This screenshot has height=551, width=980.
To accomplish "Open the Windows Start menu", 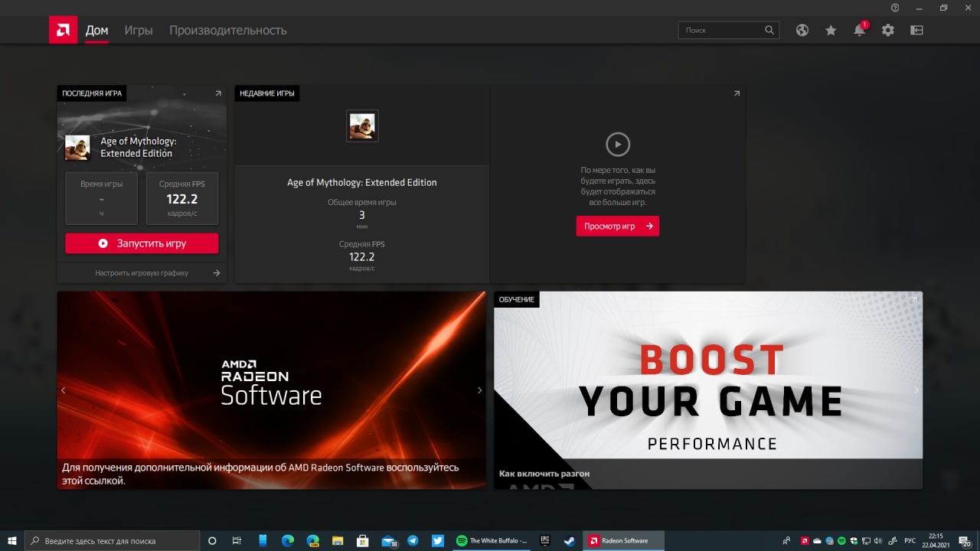I will 12,540.
